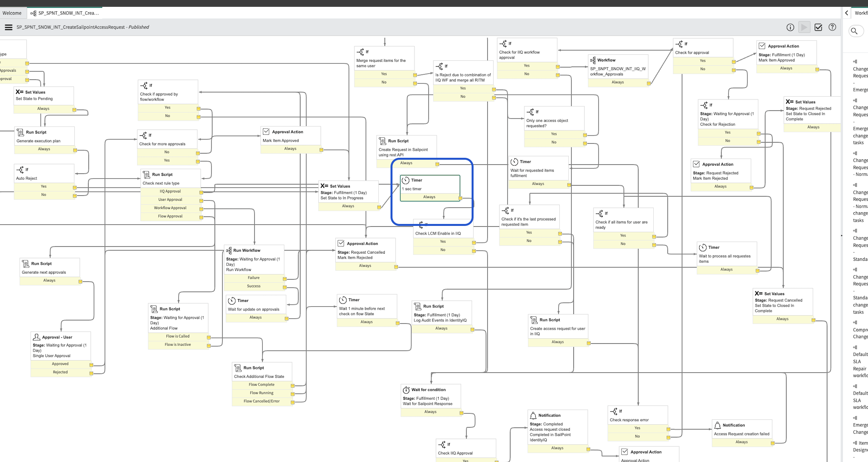The height and width of the screenshot is (462, 868).
Task: Select the Check LCM Enable in IIQ activity
Action: 443,237
